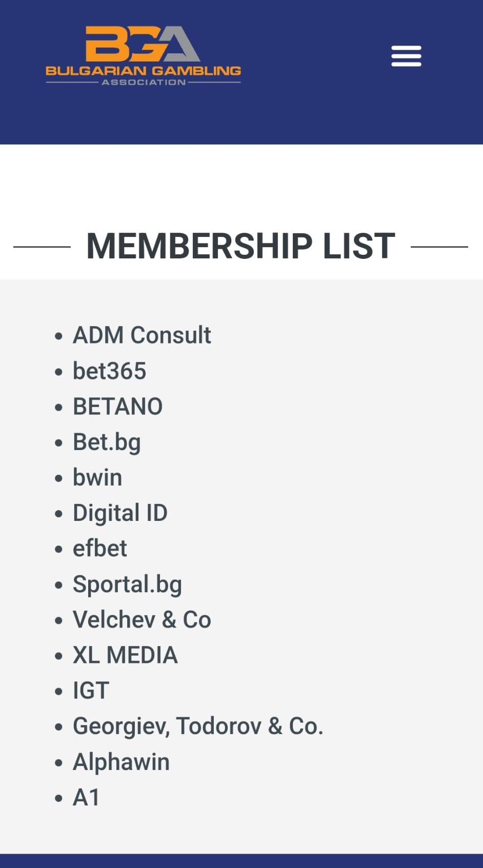Click bwin in the list
This screenshot has width=483, height=868.
tap(97, 477)
